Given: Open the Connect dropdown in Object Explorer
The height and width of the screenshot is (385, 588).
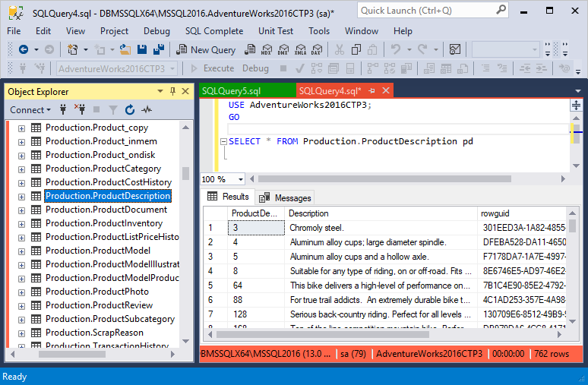Looking at the screenshot, I should (x=30, y=110).
